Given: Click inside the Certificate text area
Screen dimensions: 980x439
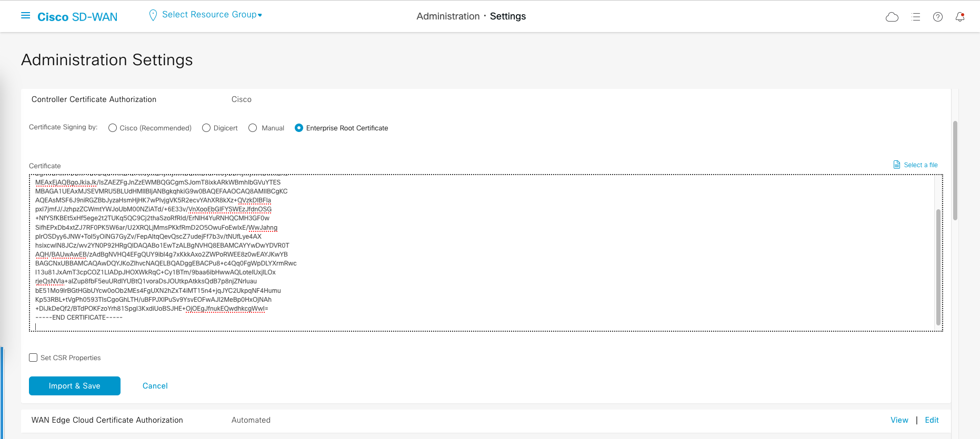Looking at the screenshot, I should click(474, 252).
